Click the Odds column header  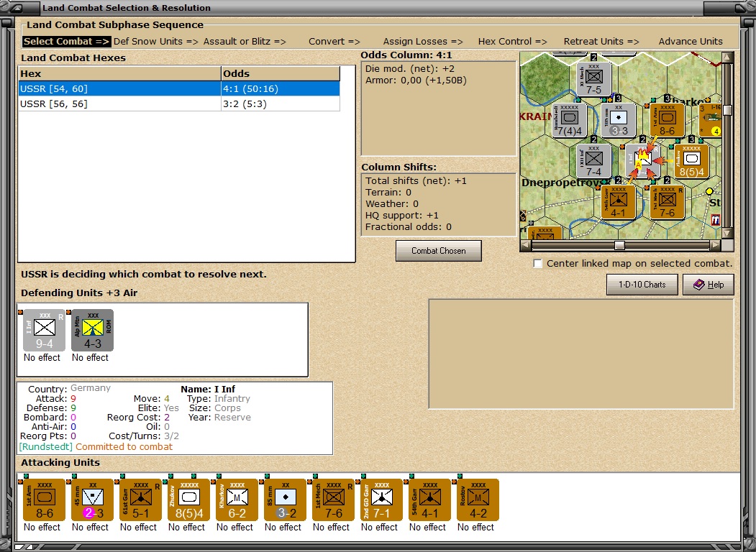(x=281, y=74)
